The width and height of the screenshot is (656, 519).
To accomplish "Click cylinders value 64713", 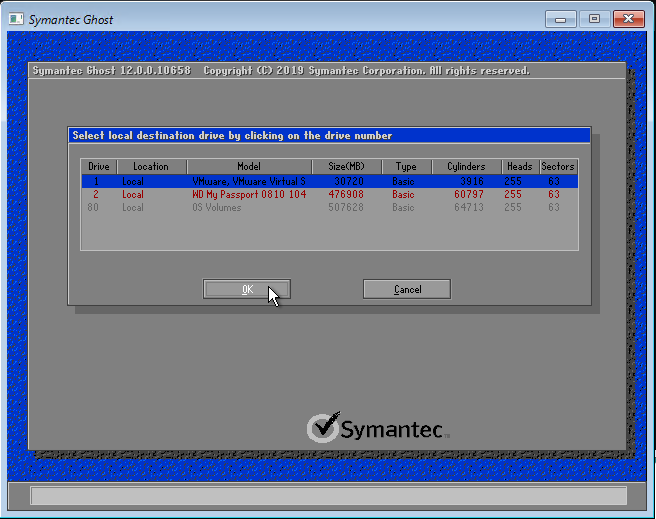I will click(469, 207).
